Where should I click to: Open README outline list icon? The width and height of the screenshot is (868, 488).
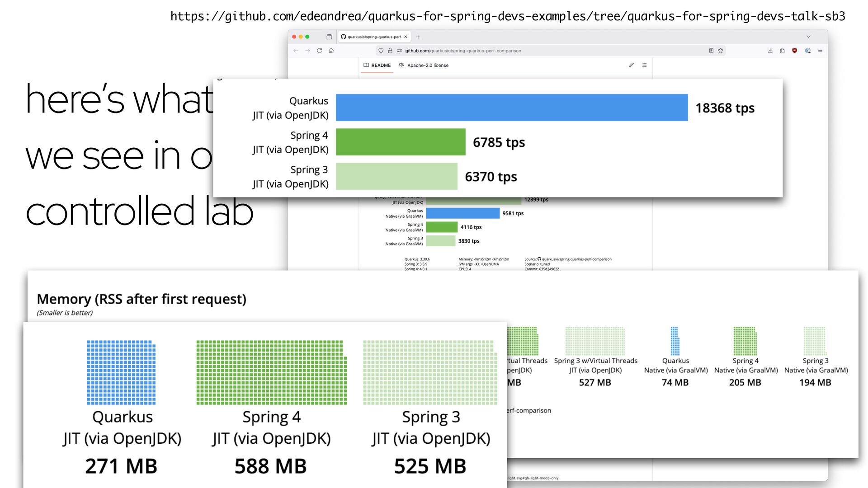pos(644,65)
